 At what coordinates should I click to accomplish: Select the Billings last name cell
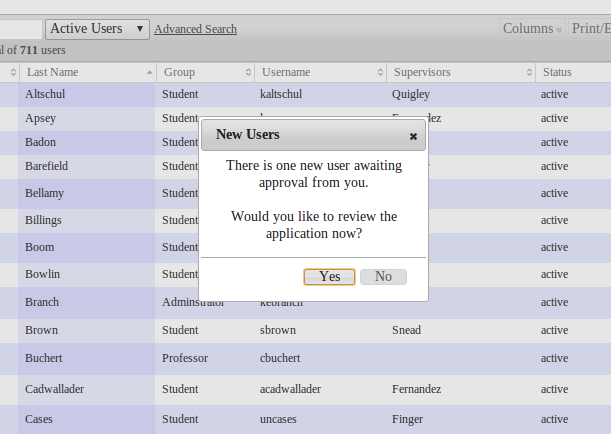pos(87,220)
